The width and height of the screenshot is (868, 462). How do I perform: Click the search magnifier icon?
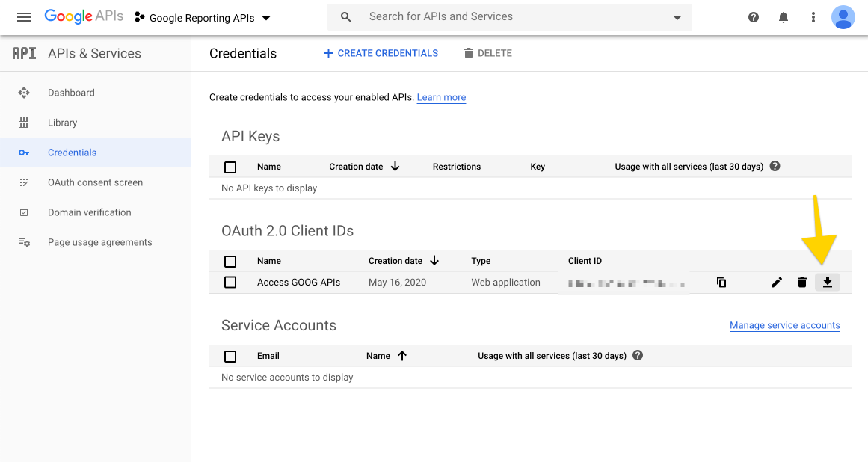(345, 17)
